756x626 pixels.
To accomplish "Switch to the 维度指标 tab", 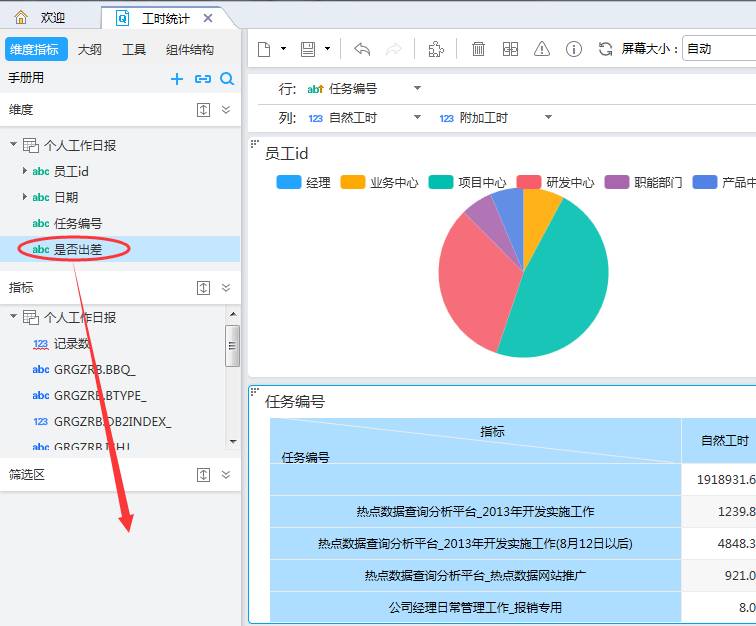I will pyautogui.click(x=34, y=49).
